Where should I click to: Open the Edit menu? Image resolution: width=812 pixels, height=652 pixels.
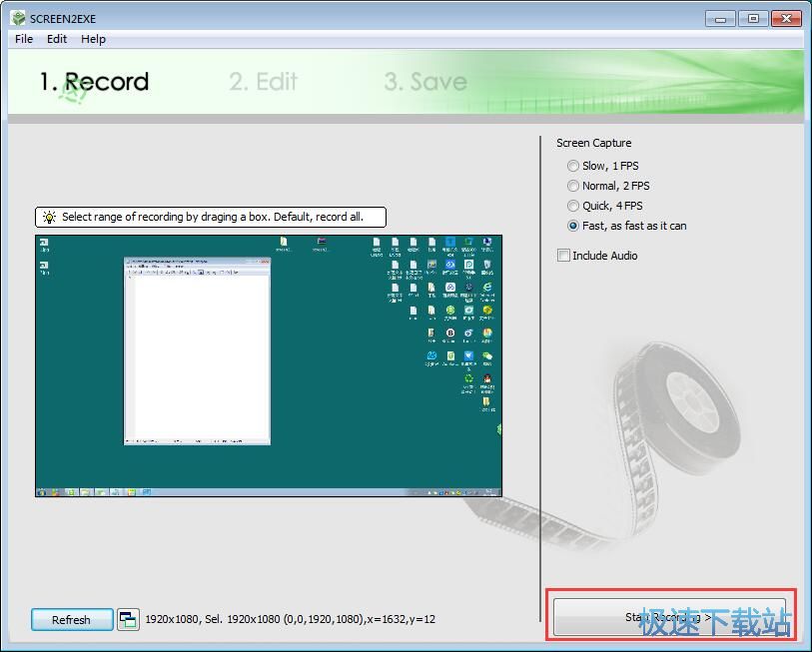tap(56, 39)
